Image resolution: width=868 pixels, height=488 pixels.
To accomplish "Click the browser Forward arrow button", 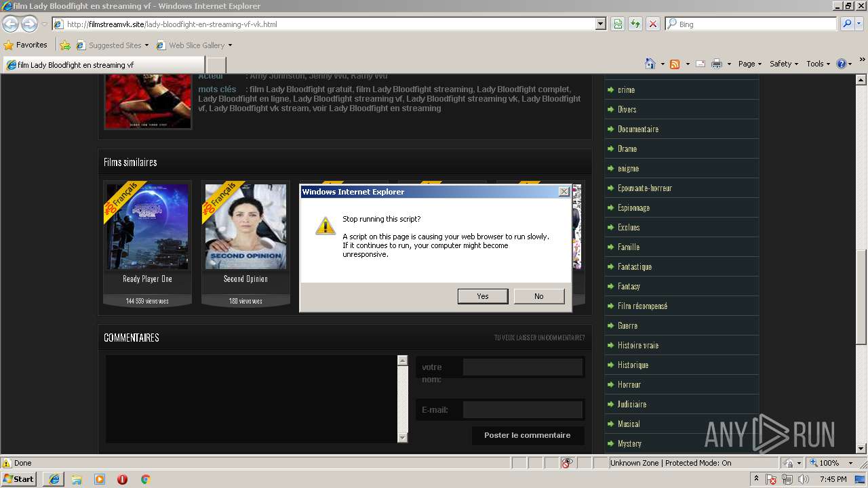I will point(29,24).
